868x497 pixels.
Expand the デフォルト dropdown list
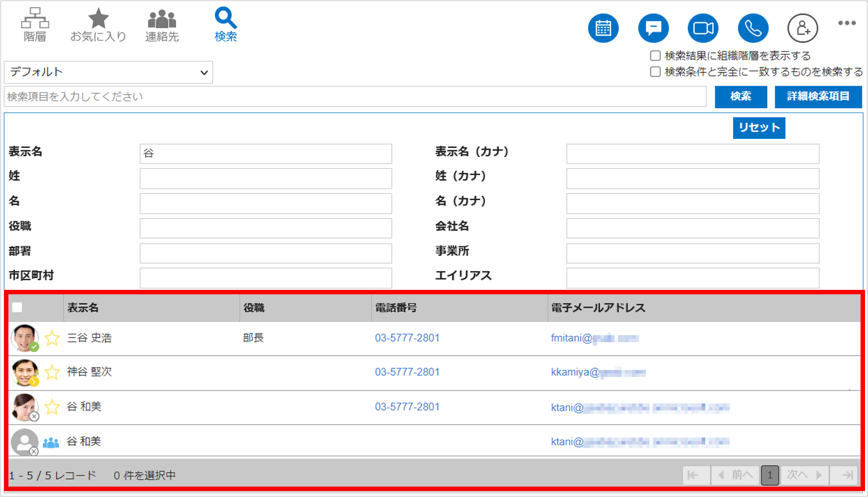pos(109,72)
